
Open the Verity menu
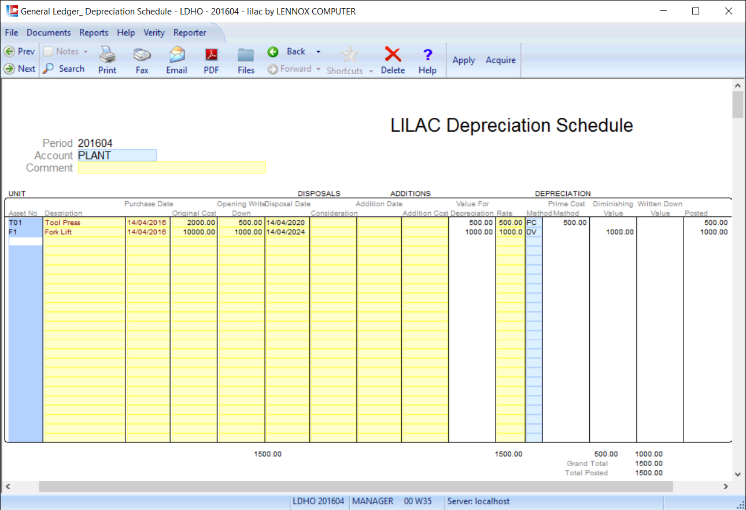pyautogui.click(x=154, y=32)
